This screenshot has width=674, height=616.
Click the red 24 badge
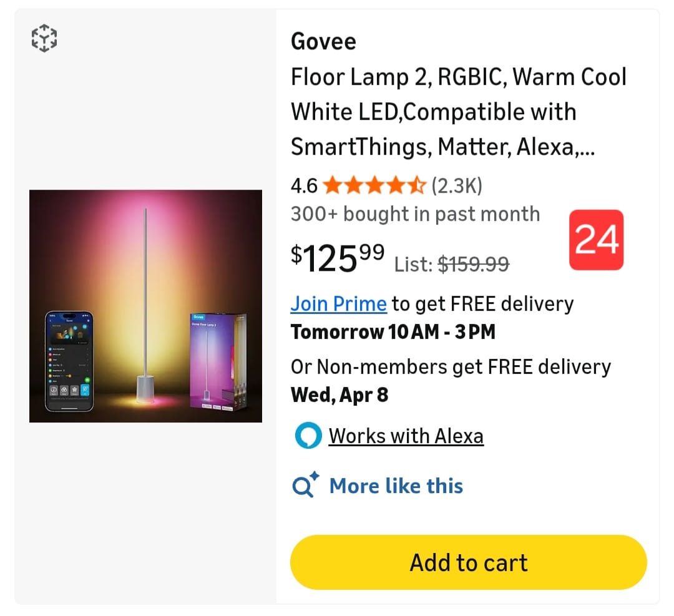(x=596, y=240)
